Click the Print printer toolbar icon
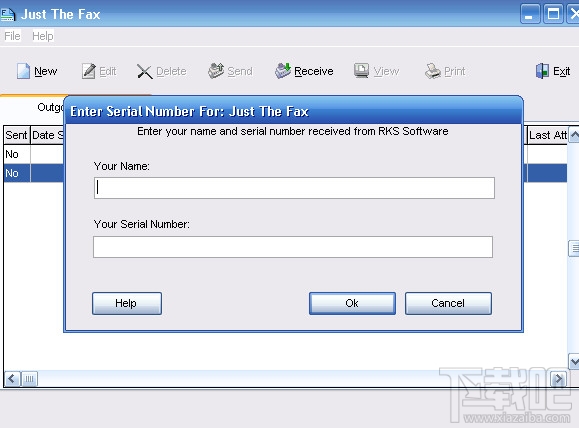 (433, 71)
